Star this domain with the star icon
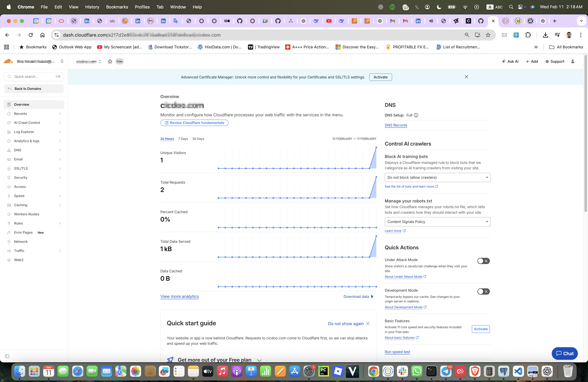Image resolution: width=588 pixels, height=382 pixels. tap(110, 62)
